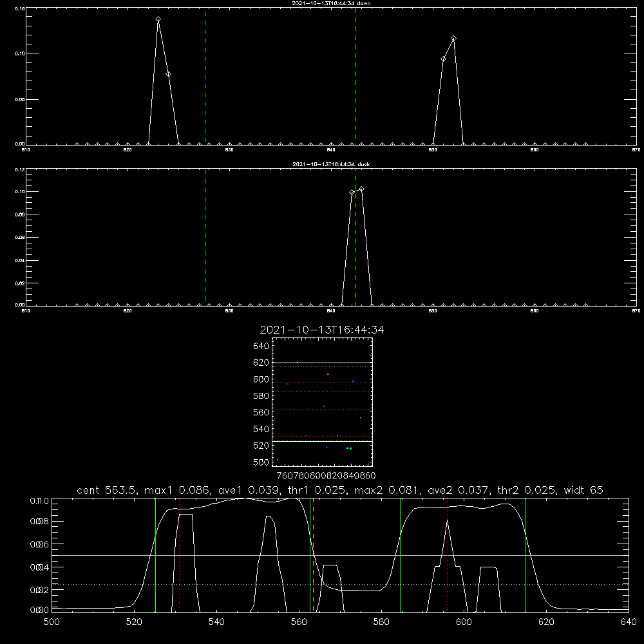Click the x-axis label "600" of the bottom plot
This screenshot has height=644, width=644.
click(x=464, y=622)
